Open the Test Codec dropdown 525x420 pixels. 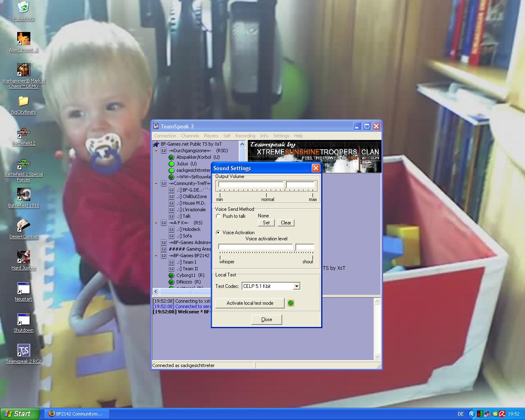point(297,286)
